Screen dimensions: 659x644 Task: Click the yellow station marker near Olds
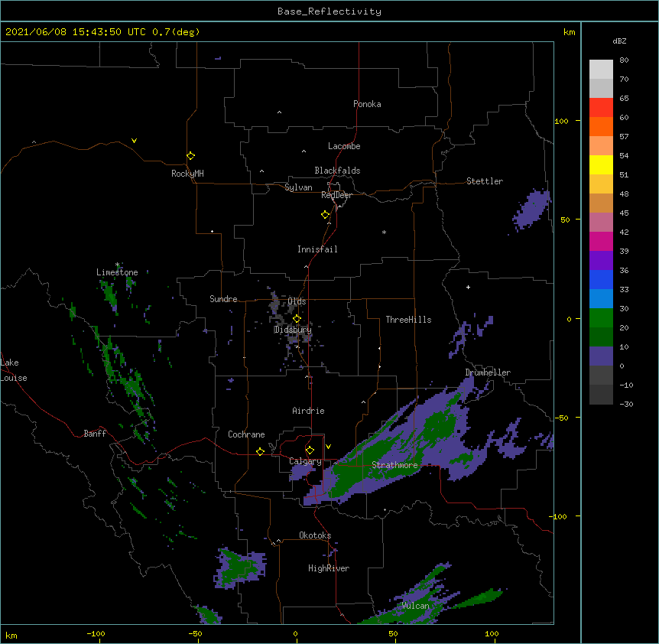click(297, 319)
